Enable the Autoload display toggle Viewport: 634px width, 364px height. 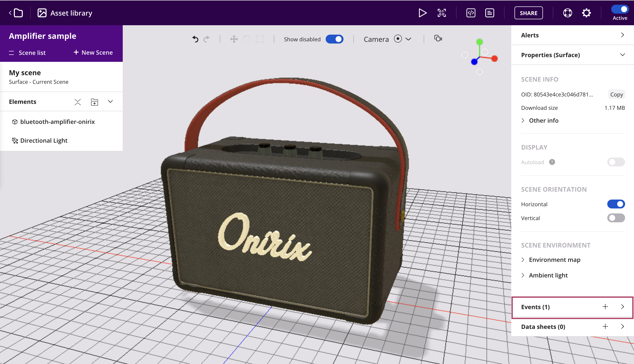(x=617, y=162)
